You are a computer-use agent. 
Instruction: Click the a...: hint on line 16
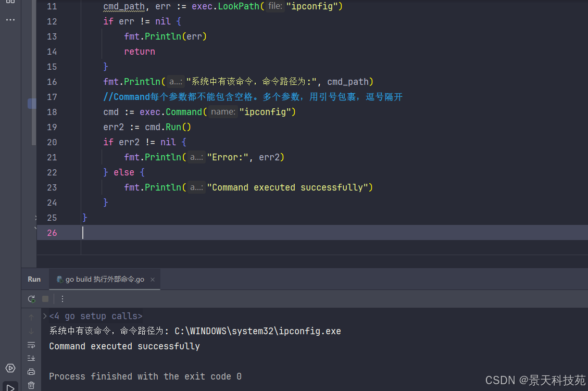click(176, 81)
